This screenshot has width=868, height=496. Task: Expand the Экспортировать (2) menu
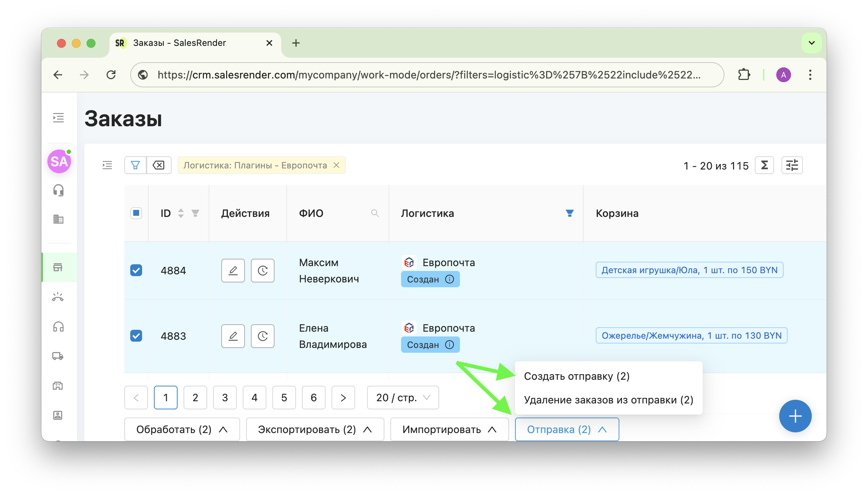coord(314,429)
